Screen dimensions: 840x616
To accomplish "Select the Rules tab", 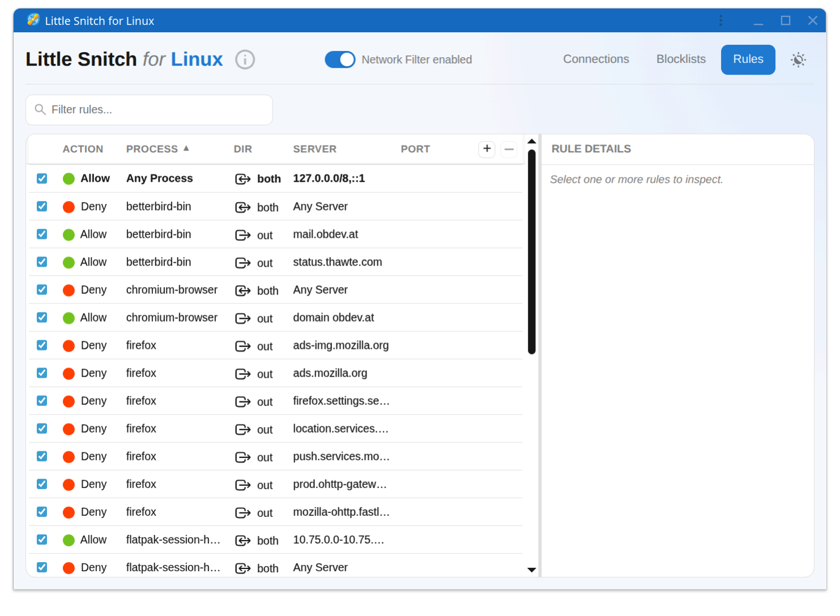I will 748,59.
